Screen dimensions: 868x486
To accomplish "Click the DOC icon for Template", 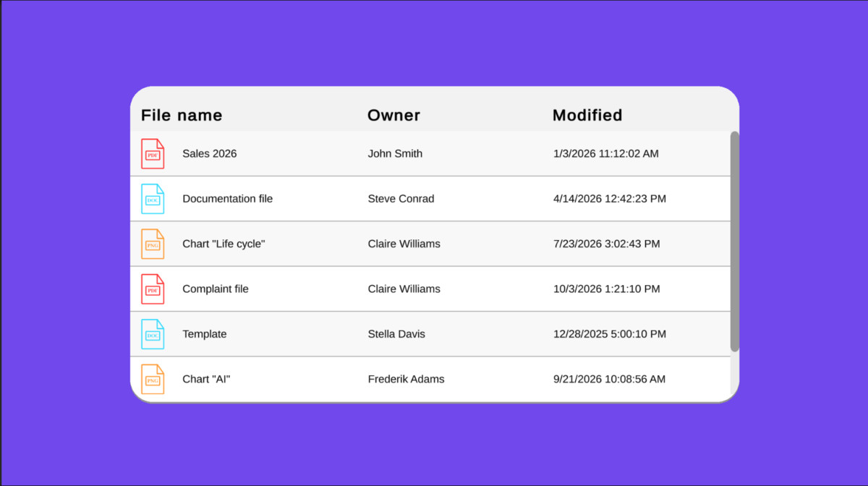I will pos(153,334).
